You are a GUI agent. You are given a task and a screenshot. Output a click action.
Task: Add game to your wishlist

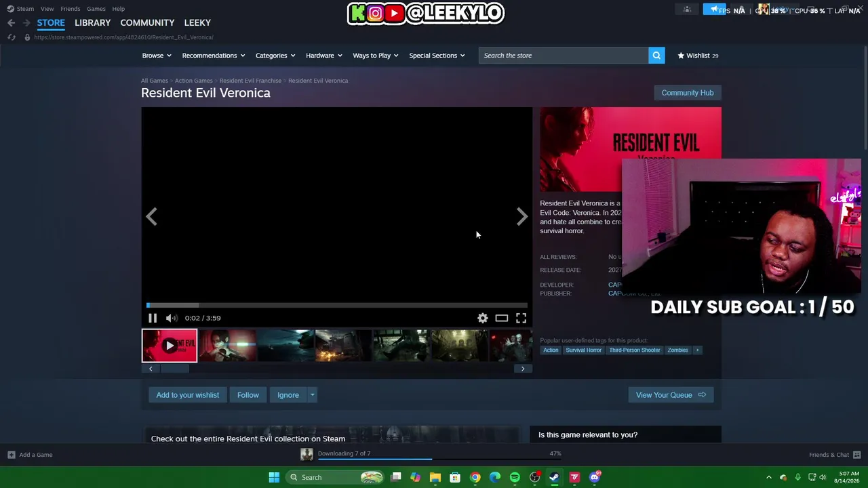pyautogui.click(x=188, y=395)
